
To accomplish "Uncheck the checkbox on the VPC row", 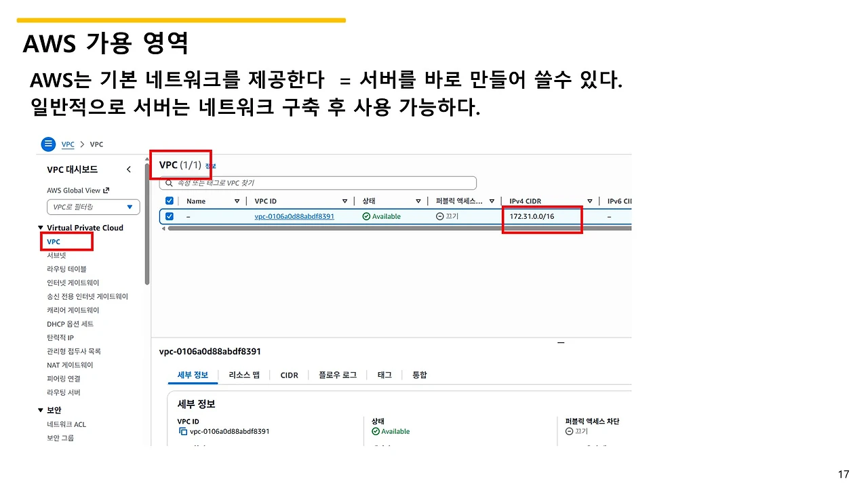I will (x=169, y=216).
